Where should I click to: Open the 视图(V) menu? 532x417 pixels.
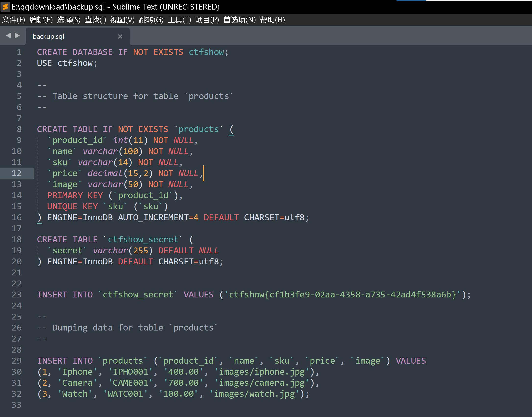122,20
